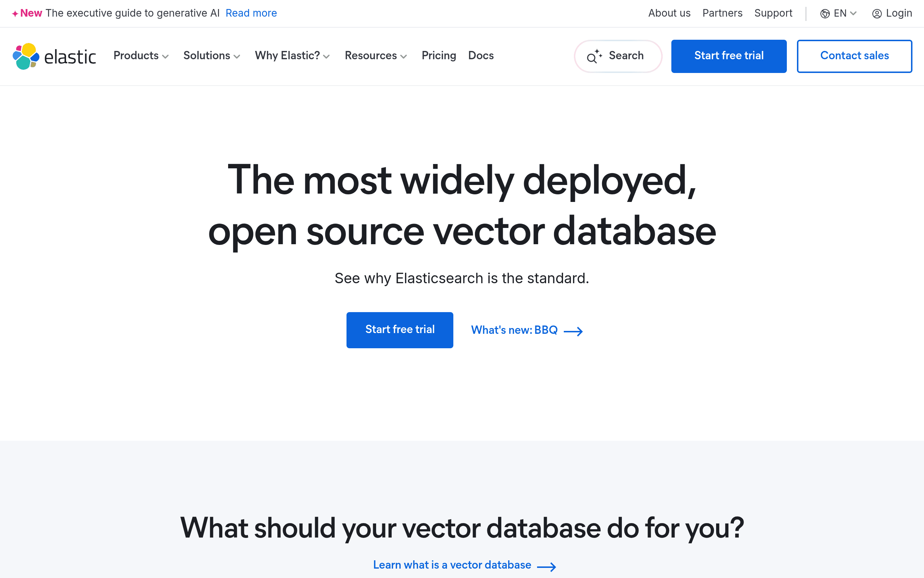
Task: Click the Contact sales button
Action: (x=854, y=56)
